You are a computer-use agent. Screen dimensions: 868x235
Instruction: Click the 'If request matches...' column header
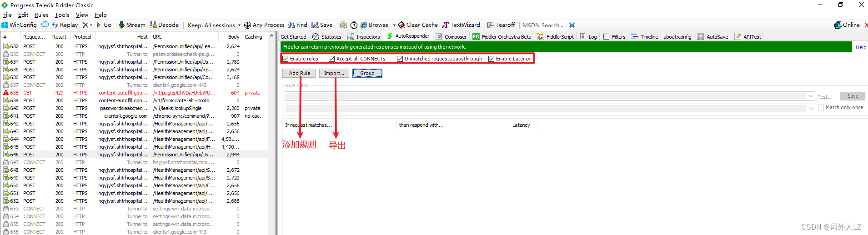click(x=339, y=125)
